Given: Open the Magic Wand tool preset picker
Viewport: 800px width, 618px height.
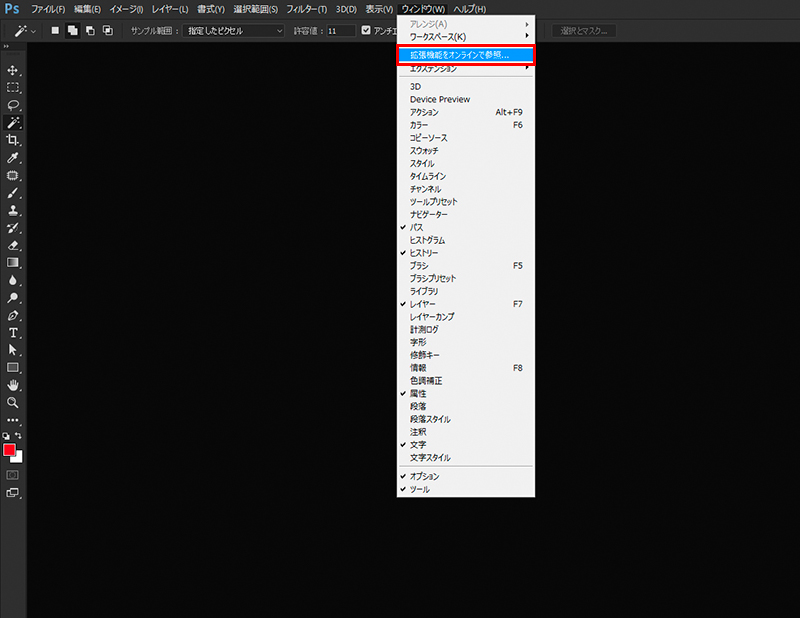Looking at the screenshot, I should click(25, 31).
